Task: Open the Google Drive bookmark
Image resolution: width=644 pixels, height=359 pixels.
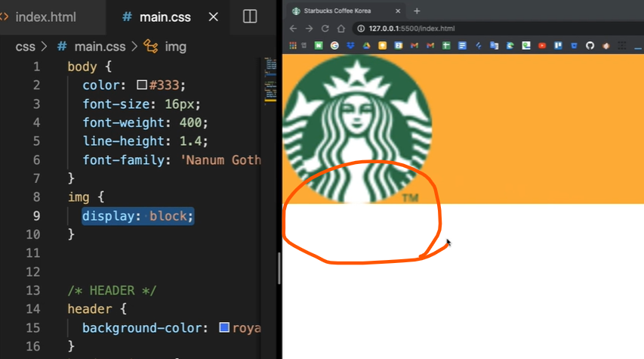Action: pyautogui.click(x=366, y=45)
